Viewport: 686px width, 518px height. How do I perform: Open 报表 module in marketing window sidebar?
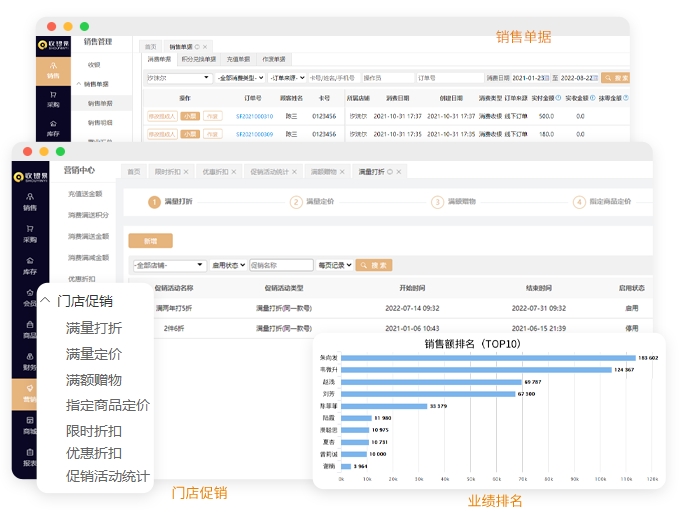pos(30,458)
